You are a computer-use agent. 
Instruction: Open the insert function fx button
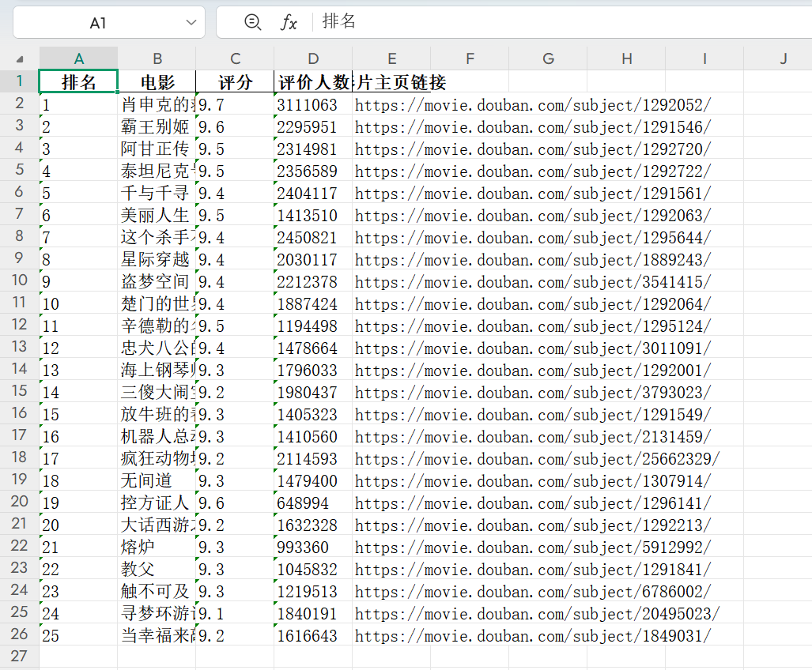click(x=289, y=22)
